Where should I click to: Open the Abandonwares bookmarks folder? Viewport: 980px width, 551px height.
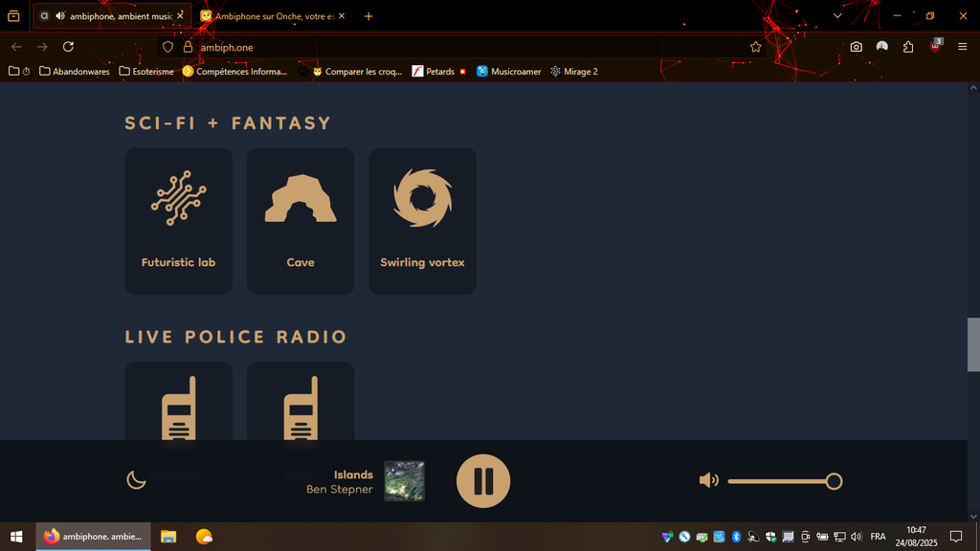click(75, 72)
